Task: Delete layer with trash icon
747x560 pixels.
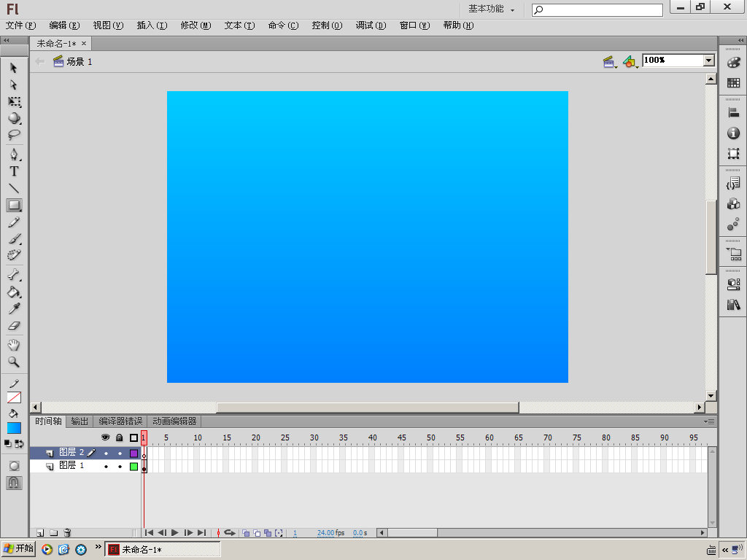Action: click(x=67, y=533)
